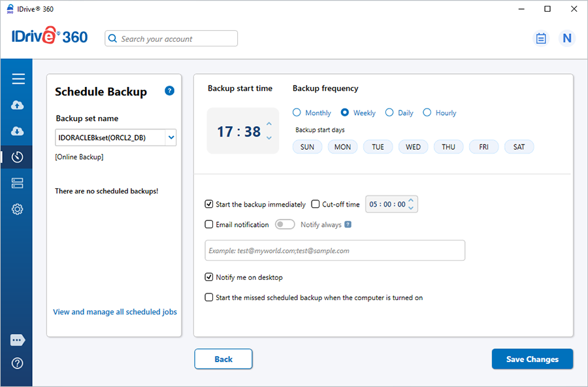Click the help question mark beside Schedule Backup

(169, 91)
